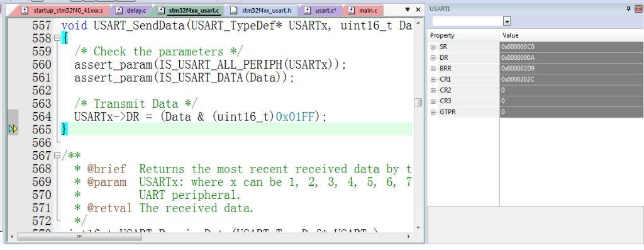Click the vertical scrollbar thumb in editor
The image size is (644, 250).
click(x=418, y=103)
